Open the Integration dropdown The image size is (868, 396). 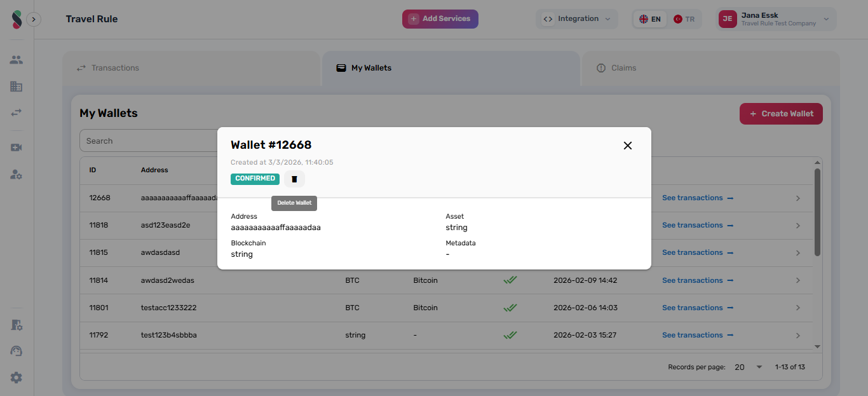(578, 19)
